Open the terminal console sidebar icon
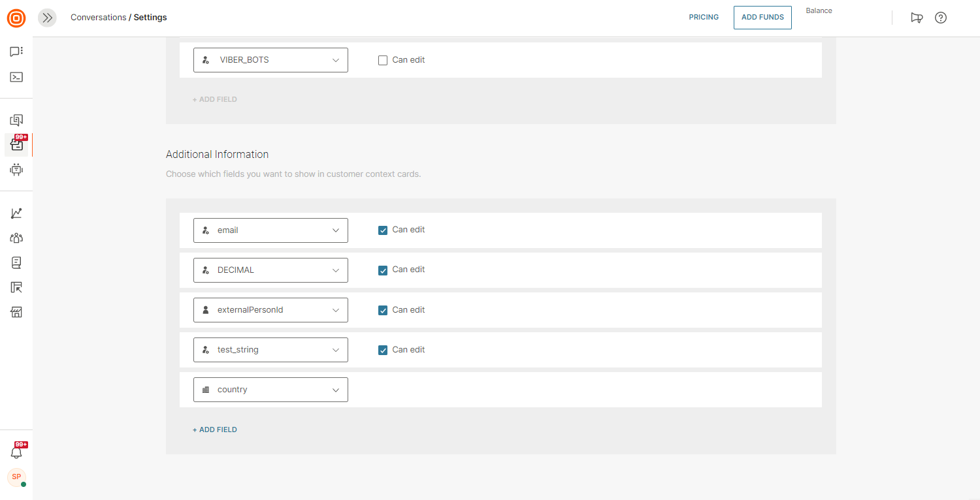Image resolution: width=980 pixels, height=500 pixels. point(16,77)
